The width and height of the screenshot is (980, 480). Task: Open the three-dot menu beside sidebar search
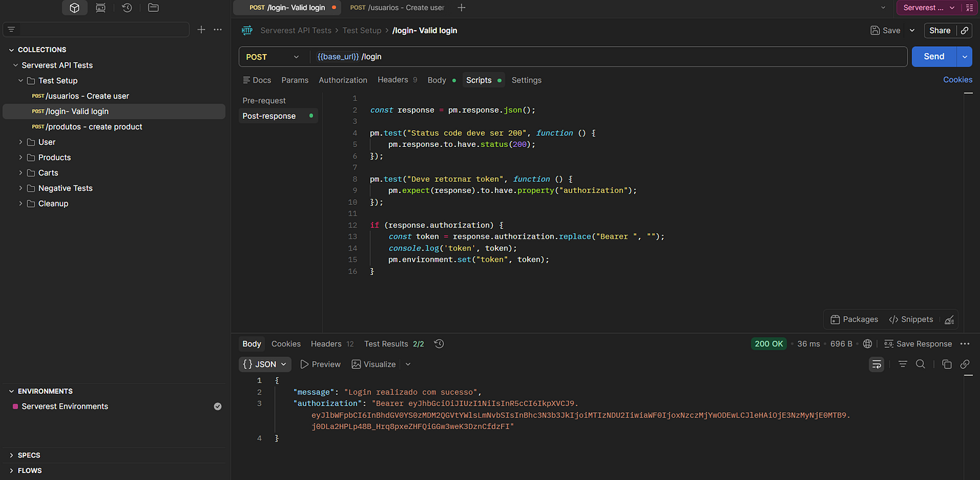click(218, 29)
